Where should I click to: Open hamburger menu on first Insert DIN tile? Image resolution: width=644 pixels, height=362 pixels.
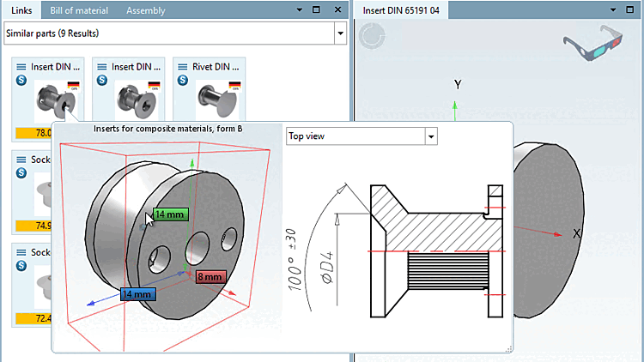coord(21,67)
